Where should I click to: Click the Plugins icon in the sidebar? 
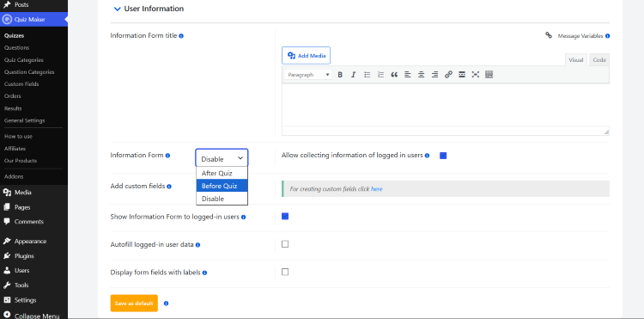point(7,256)
